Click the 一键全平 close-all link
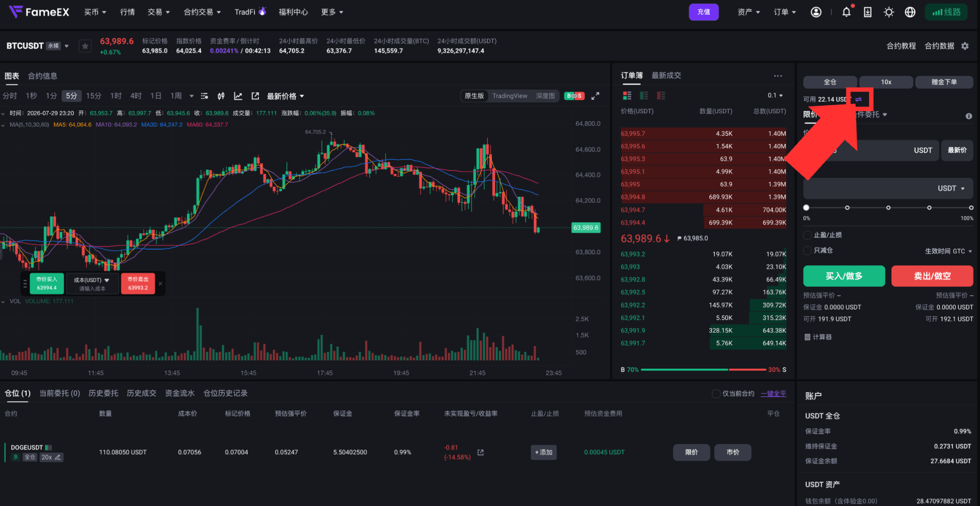The image size is (980, 506). click(x=773, y=394)
